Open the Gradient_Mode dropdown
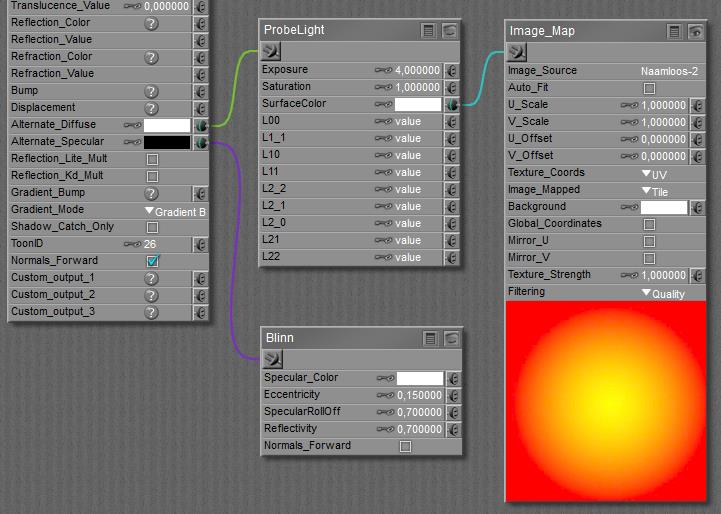 pyautogui.click(x=175, y=211)
